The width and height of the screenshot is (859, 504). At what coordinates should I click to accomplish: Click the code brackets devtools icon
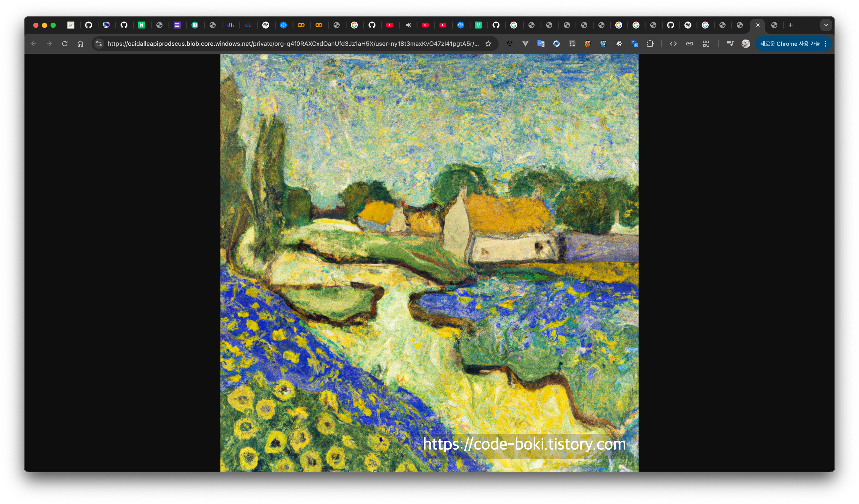coord(673,44)
